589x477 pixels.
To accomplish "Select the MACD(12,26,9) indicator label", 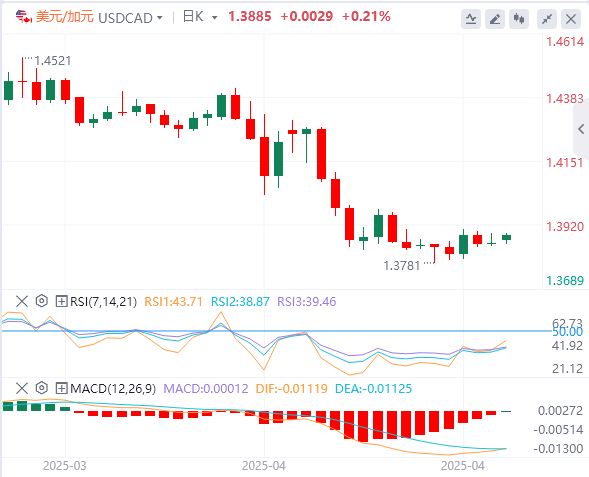I will [x=113, y=388].
